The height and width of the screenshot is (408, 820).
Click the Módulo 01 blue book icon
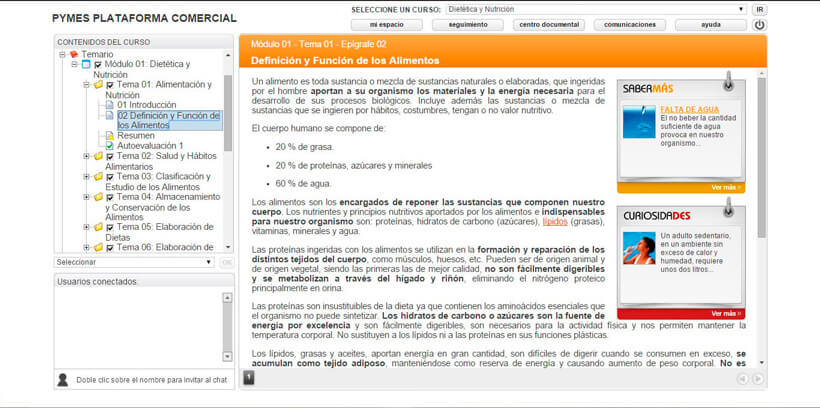(x=86, y=64)
